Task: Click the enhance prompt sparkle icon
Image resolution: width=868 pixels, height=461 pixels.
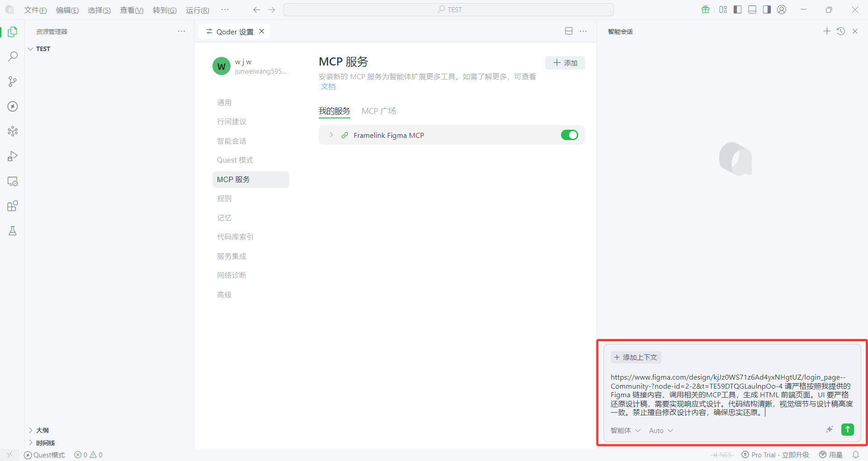Action: 829,430
